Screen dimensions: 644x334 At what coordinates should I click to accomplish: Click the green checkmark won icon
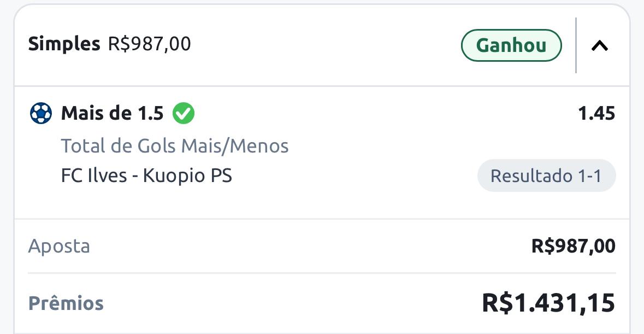pos(184,114)
